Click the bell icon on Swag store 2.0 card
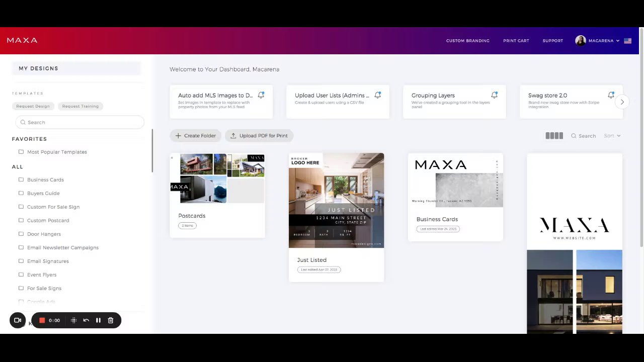 click(x=611, y=95)
